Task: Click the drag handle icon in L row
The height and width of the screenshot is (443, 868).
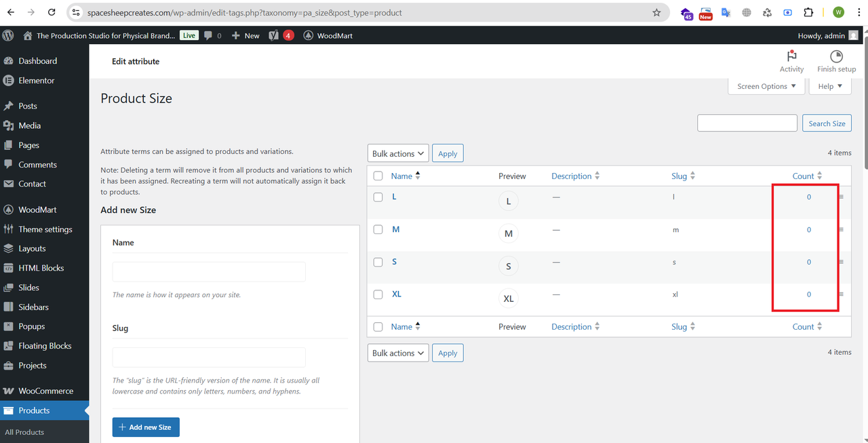Action: pos(842,197)
